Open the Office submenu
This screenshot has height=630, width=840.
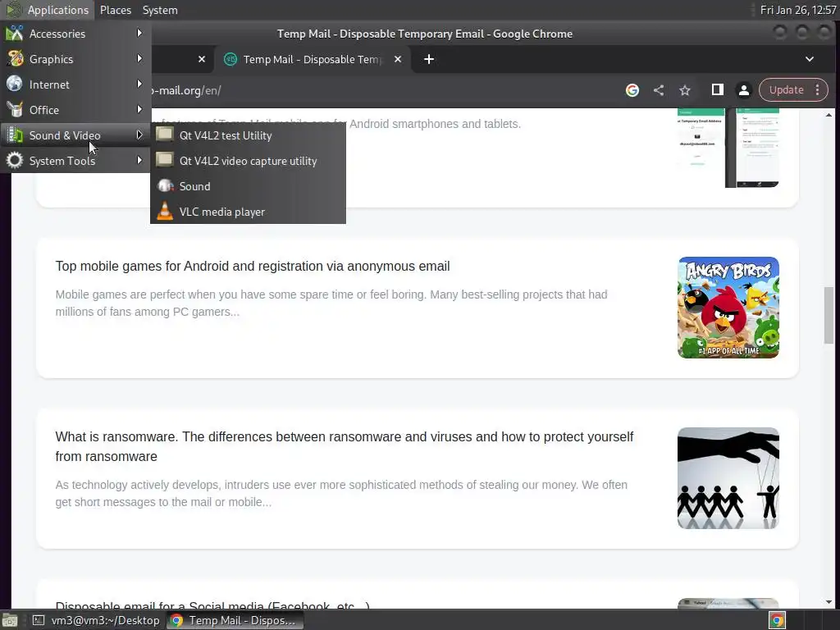[75, 110]
